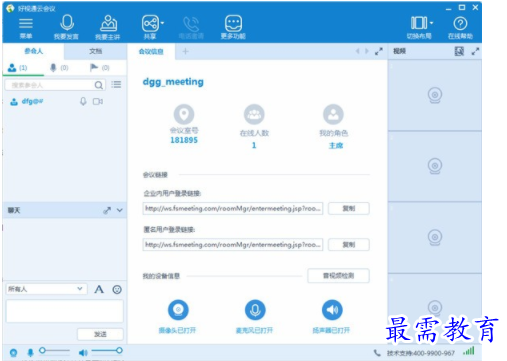Click the dgg_meeting title
The width and height of the screenshot is (507, 361).
pos(173,82)
